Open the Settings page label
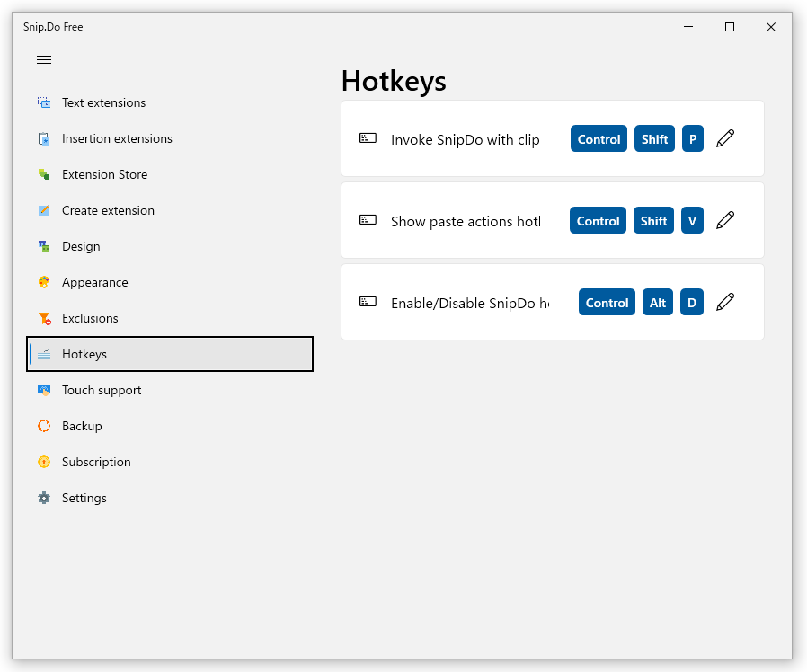 tap(84, 498)
